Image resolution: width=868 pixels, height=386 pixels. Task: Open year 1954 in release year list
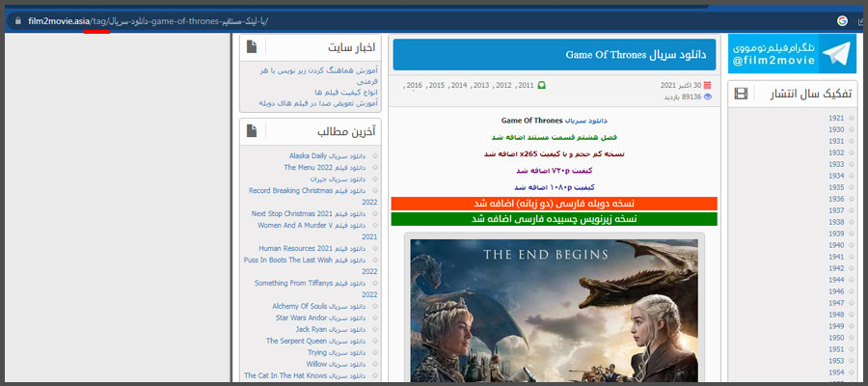pyautogui.click(x=836, y=372)
